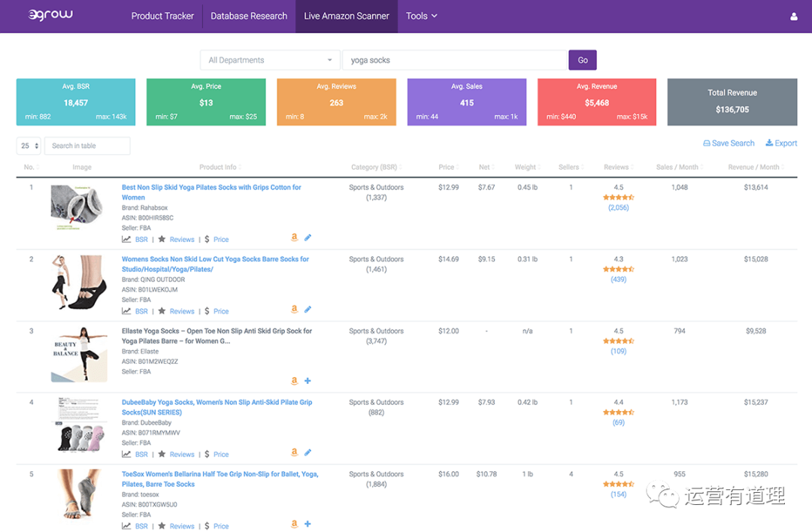Click the egrow logo
The width and height of the screenshot is (812, 532).
[x=50, y=15]
